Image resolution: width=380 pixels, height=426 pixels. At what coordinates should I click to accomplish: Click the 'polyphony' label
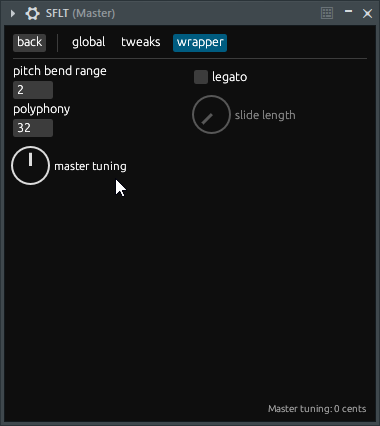(42, 109)
